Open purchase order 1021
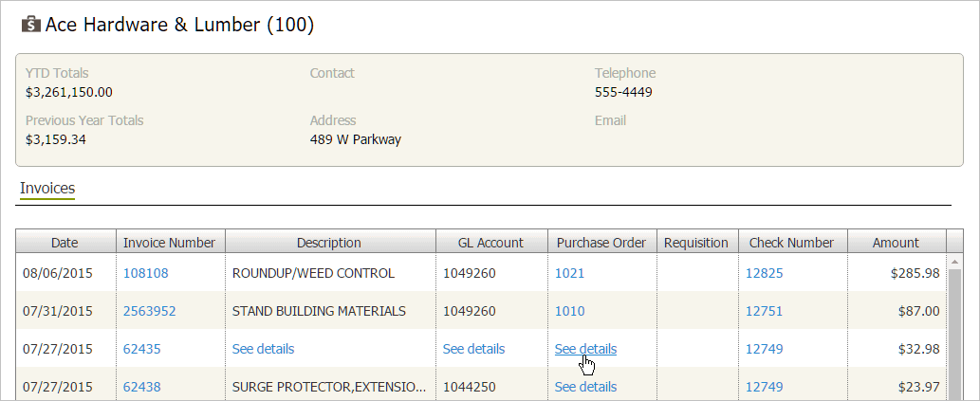Image resolution: width=980 pixels, height=401 pixels. pyautogui.click(x=569, y=273)
